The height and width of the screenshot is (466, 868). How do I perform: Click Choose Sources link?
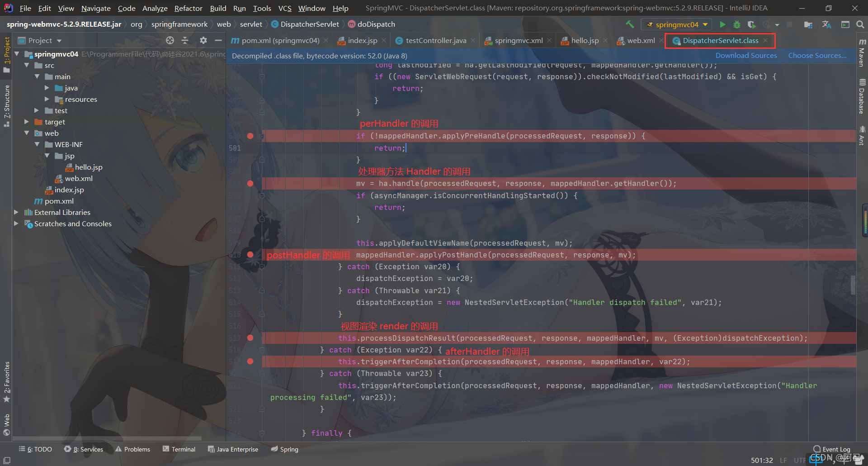(x=817, y=56)
